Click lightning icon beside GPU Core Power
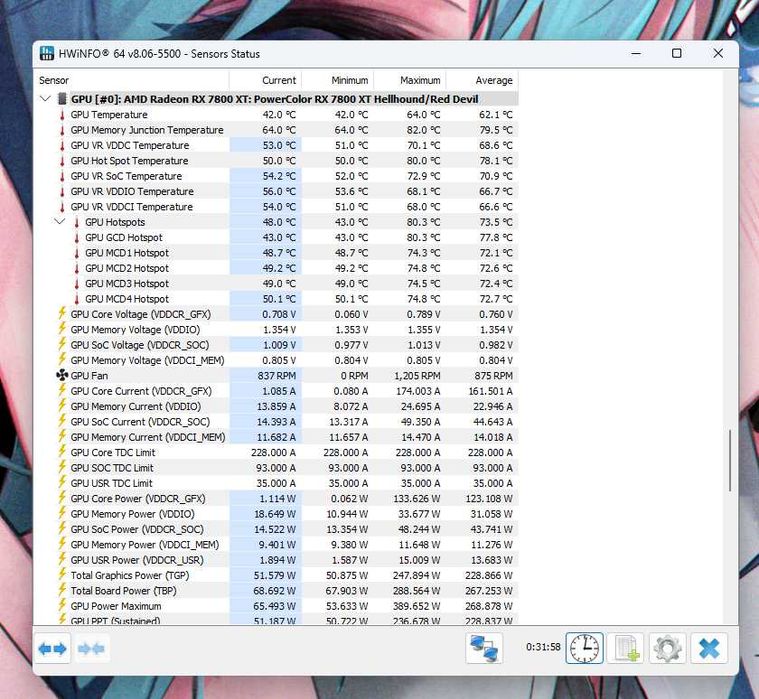Viewport: 759px width, 699px height. pos(62,498)
